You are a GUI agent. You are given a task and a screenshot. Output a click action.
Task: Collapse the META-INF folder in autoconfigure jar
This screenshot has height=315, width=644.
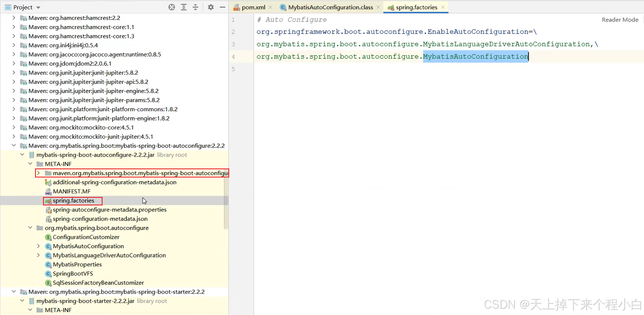[x=30, y=164]
